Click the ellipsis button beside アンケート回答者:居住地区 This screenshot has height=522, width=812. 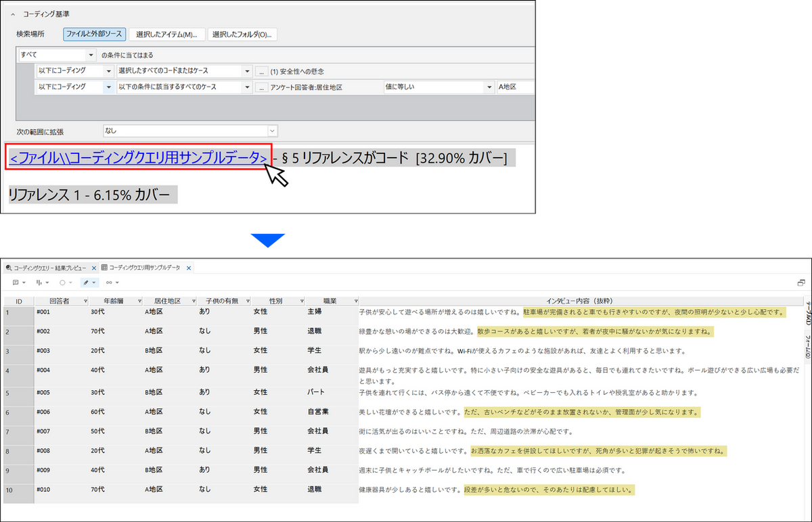click(x=261, y=87)
